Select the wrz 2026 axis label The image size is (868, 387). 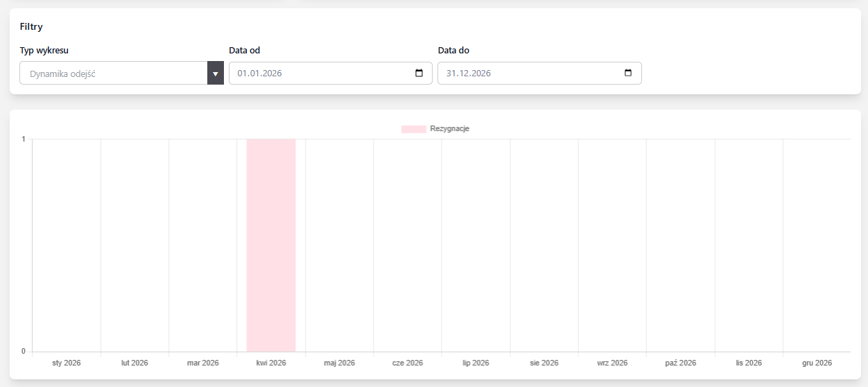point(612,363)
